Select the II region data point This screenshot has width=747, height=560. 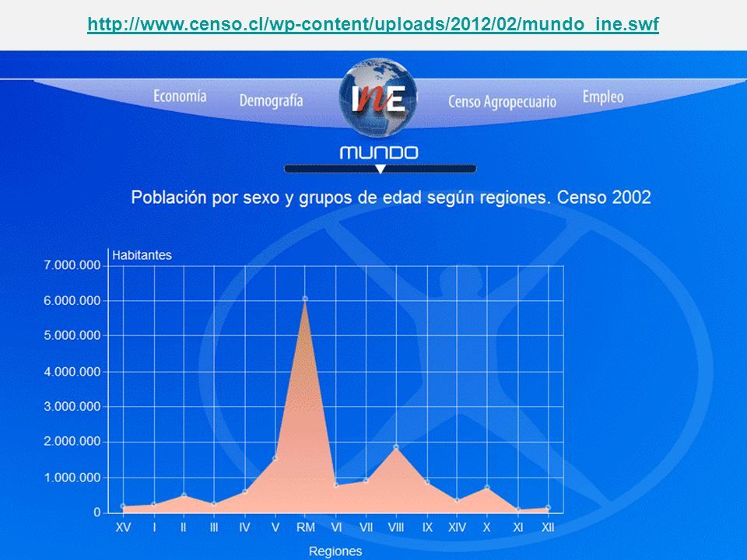[x=184, y=495]
